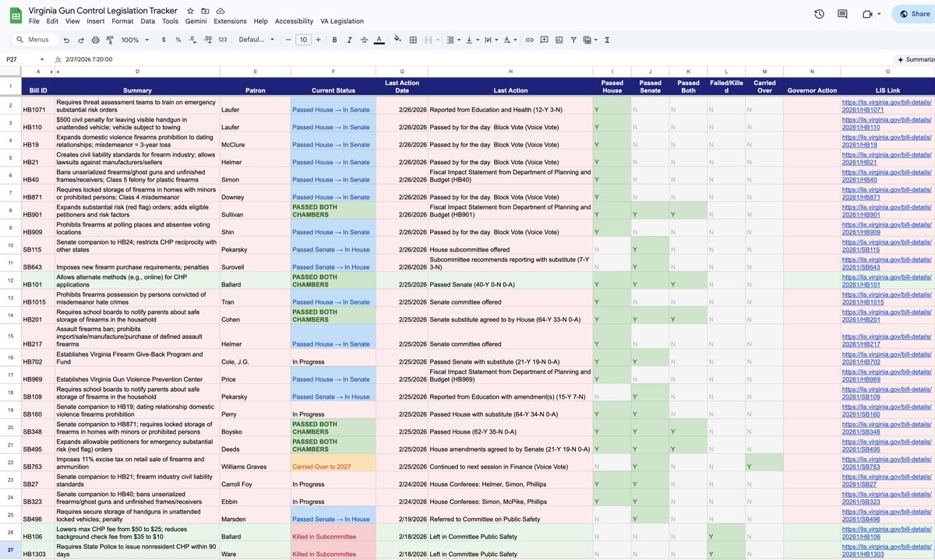The width and height of the screenshot is (935, 560).
Task: Click the Summarize button
Action: pyautogui.click(x=916, y=59)
